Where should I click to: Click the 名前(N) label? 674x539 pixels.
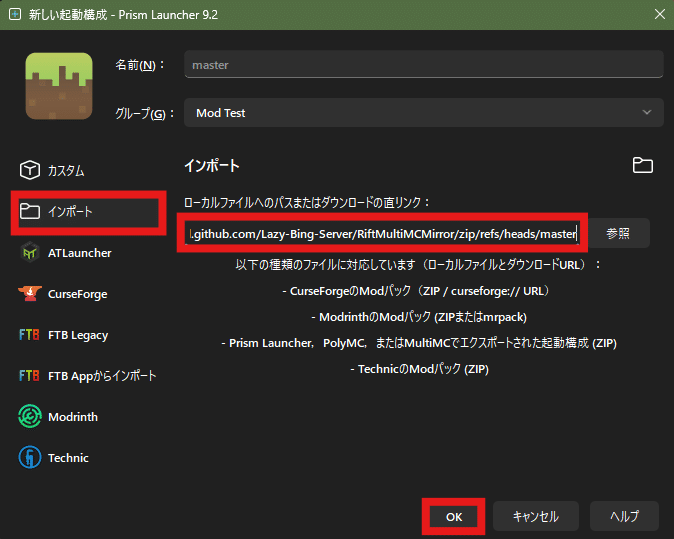[140, 65]
